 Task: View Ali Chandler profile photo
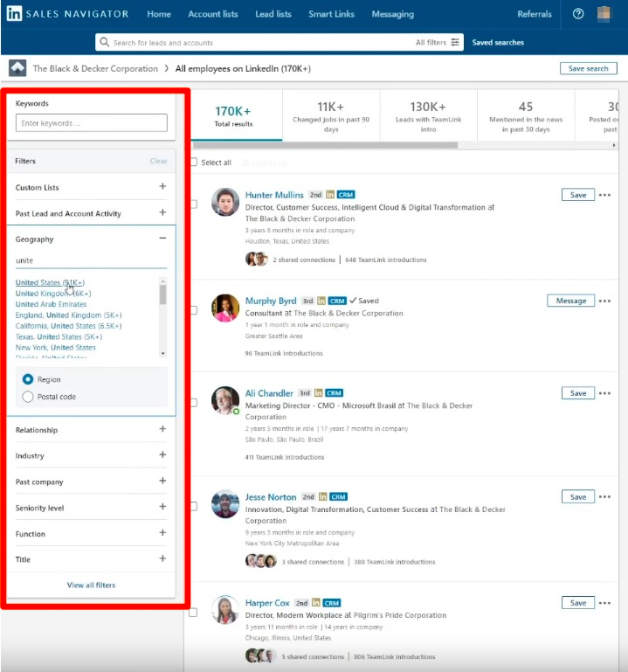tap(225, 400)
